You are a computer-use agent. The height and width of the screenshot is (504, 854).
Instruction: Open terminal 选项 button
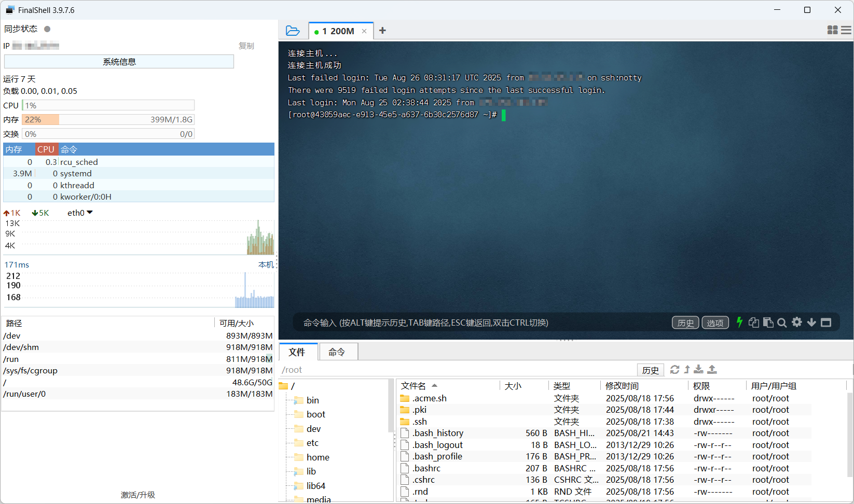click(x=715, y=323)
